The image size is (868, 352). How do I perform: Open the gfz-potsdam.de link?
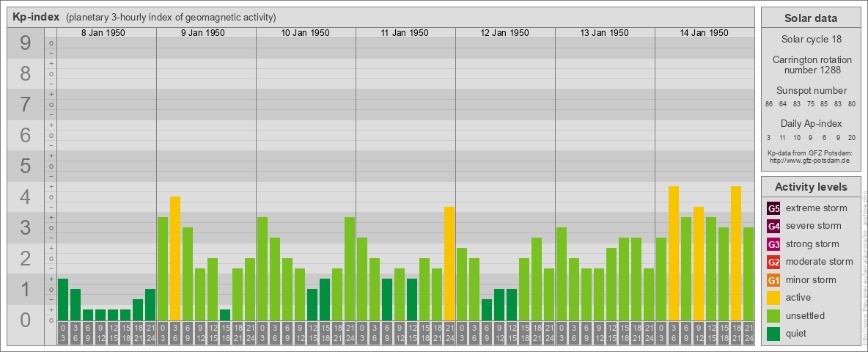810,159
